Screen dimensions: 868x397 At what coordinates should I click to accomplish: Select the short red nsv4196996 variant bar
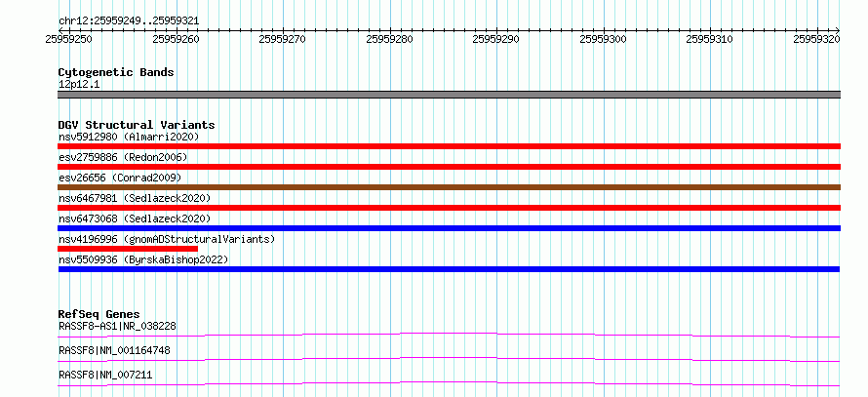coord(128,249)
